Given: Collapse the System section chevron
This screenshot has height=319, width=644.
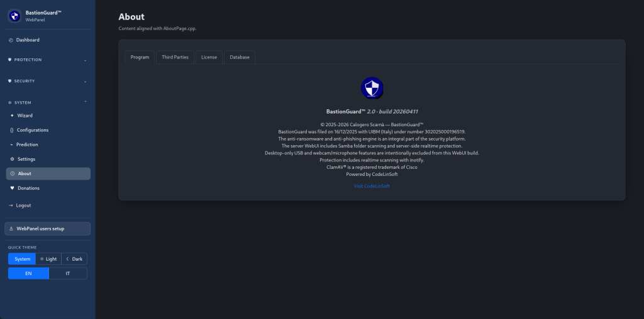Looking at the screenshot, I should pos(85,102).
